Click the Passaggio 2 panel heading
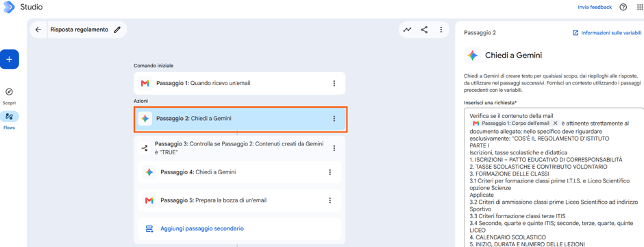The height and width of the screenshot is (247, 644). click(x=480, y=33)
